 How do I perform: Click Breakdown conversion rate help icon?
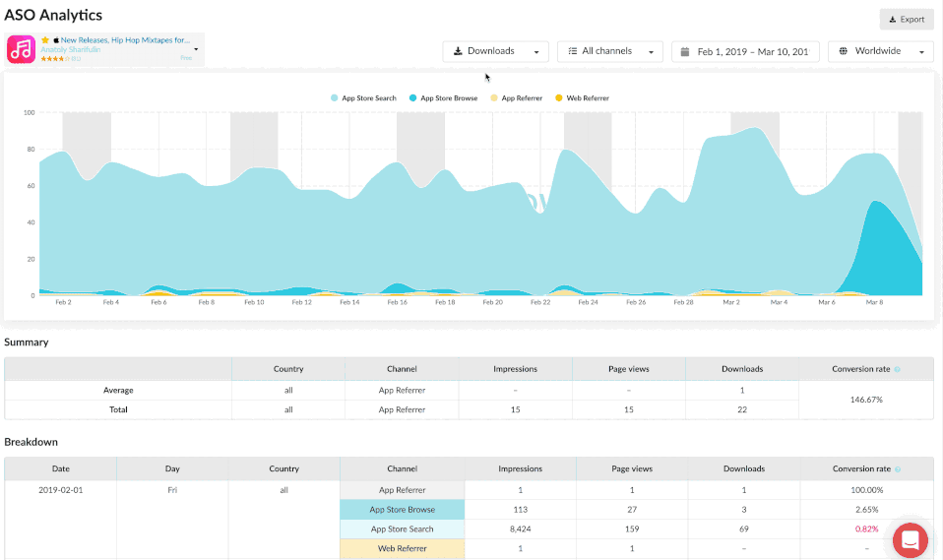click(x=897, y=469)
